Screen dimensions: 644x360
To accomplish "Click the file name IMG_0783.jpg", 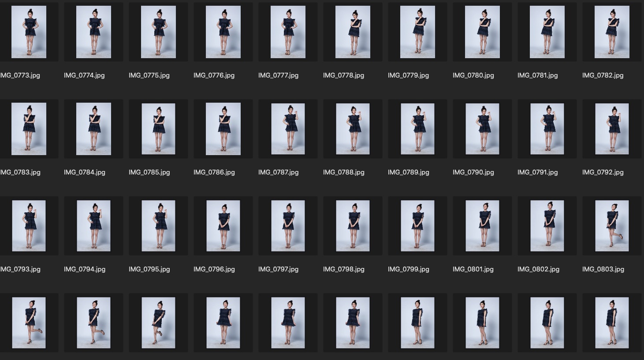I will 20,172.
